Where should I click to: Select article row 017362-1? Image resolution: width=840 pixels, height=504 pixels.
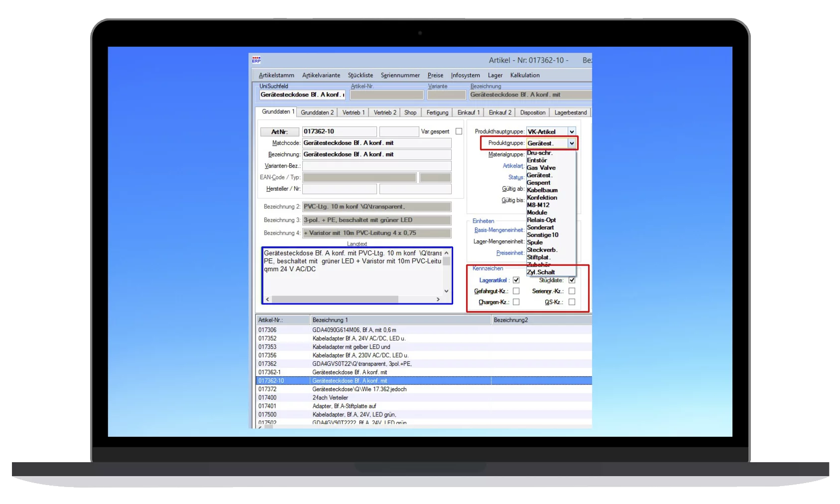[x=424, y=372]
